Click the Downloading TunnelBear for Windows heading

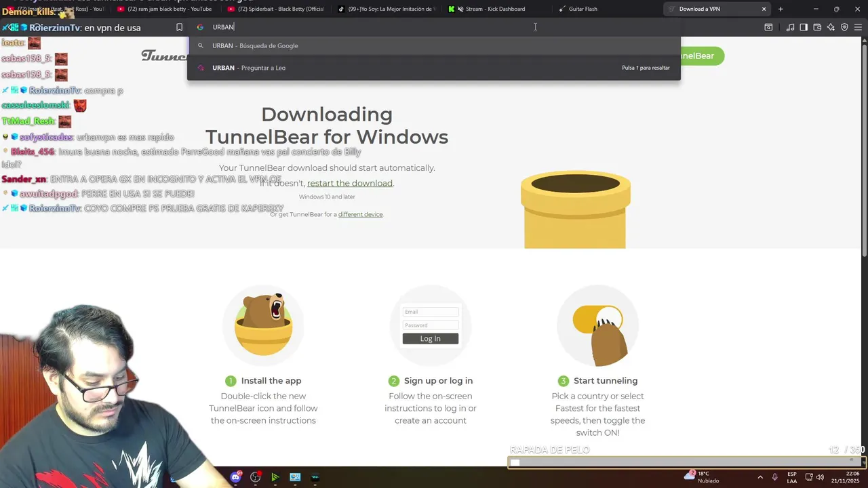(x=327, y=125)
